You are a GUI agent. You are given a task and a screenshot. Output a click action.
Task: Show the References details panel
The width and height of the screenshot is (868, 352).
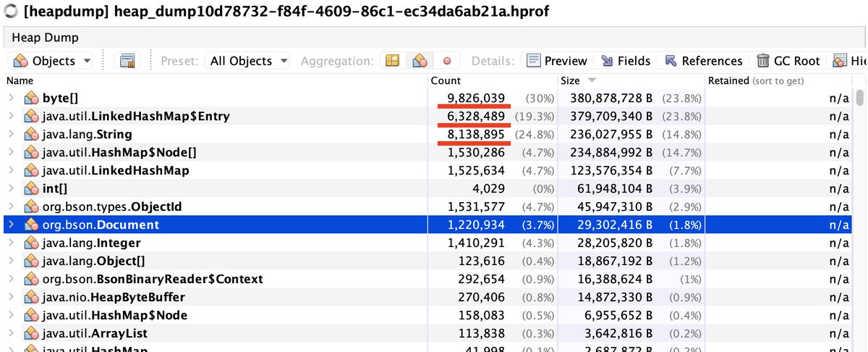[x=704, y=61]
